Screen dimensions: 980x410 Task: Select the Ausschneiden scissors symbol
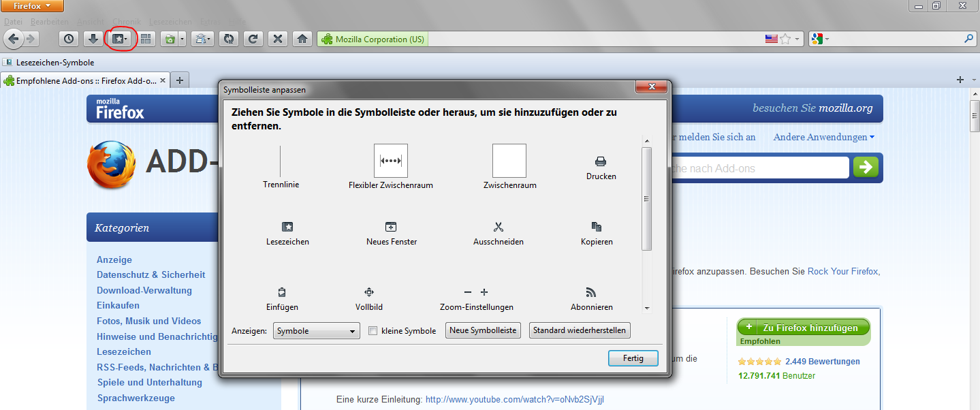[499, 233]
